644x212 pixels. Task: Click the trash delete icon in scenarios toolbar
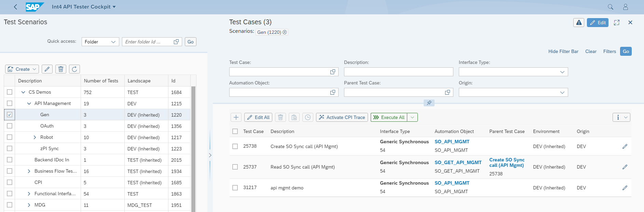click(61, 69)
